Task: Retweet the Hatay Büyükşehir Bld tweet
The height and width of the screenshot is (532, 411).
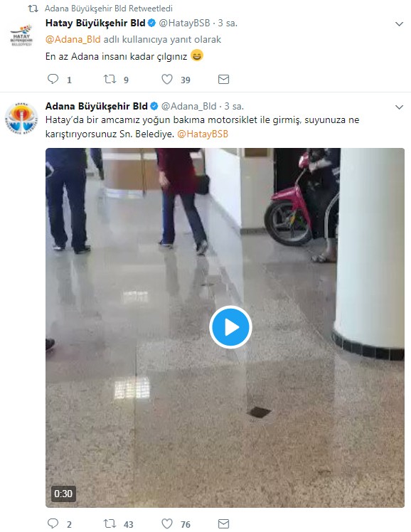Action: [x=110, y=79]
